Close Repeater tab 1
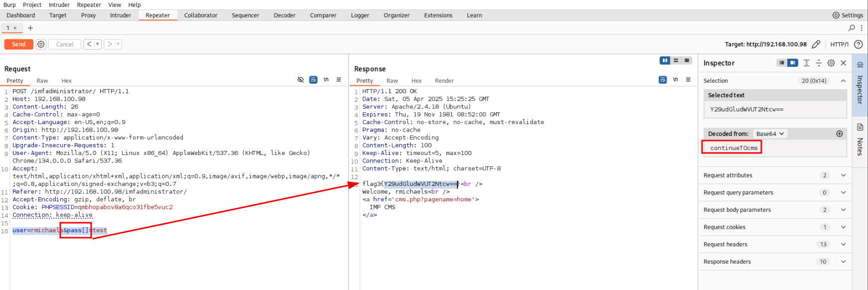Image resolution: width=868 pixels, height=290 pixels. pos(15,28)
